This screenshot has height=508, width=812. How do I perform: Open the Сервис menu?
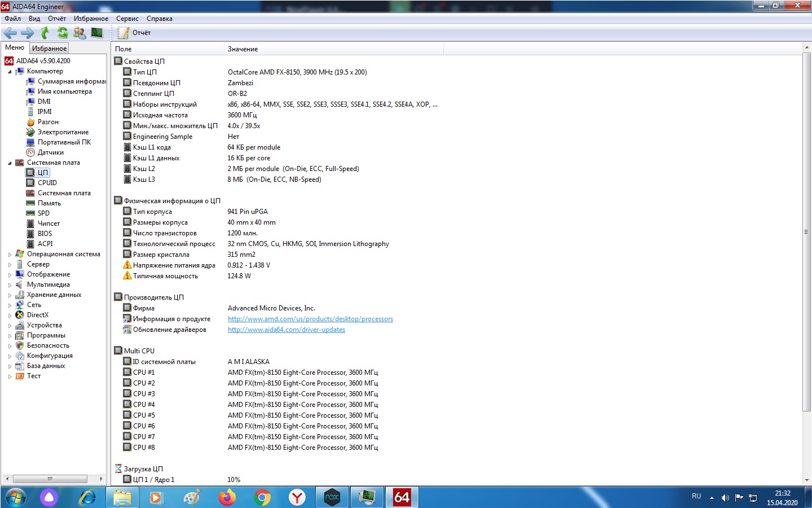click(x=127, y=19)
